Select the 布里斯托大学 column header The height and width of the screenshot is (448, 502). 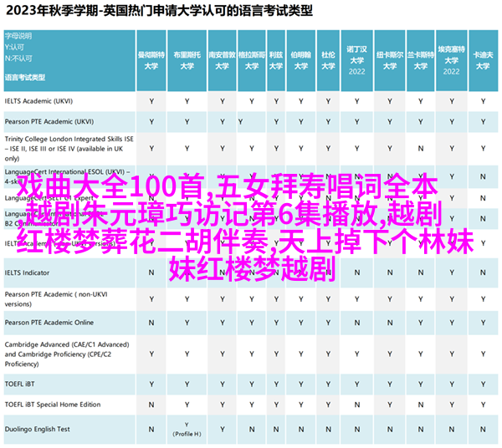187,60
